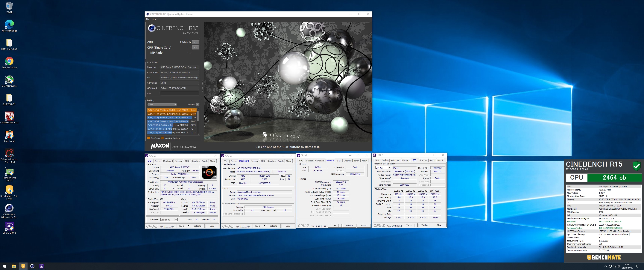The height and width of the screenshot is (270, 644).
Task: Switch to CPU-Z taskbar icon
Action: pos(42,266)
